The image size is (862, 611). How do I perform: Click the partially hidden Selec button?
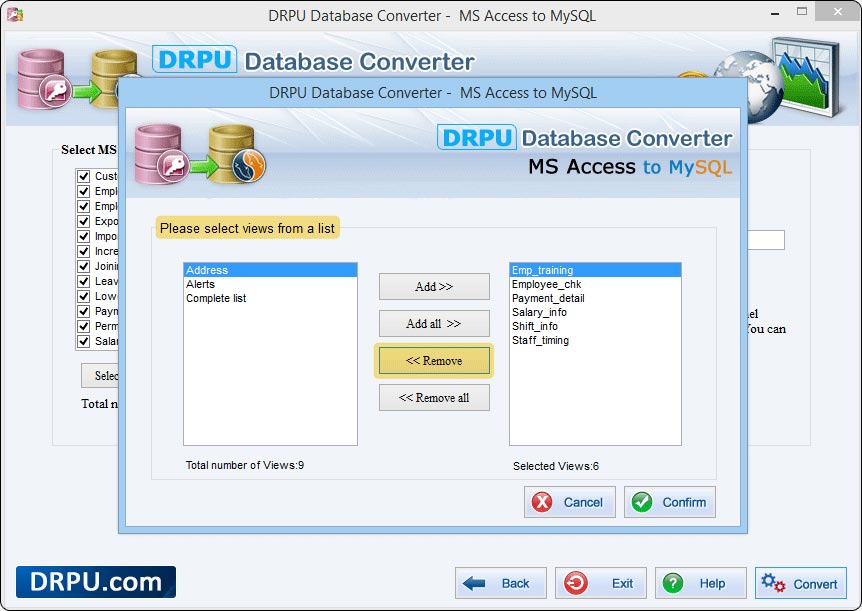point(100,376)
